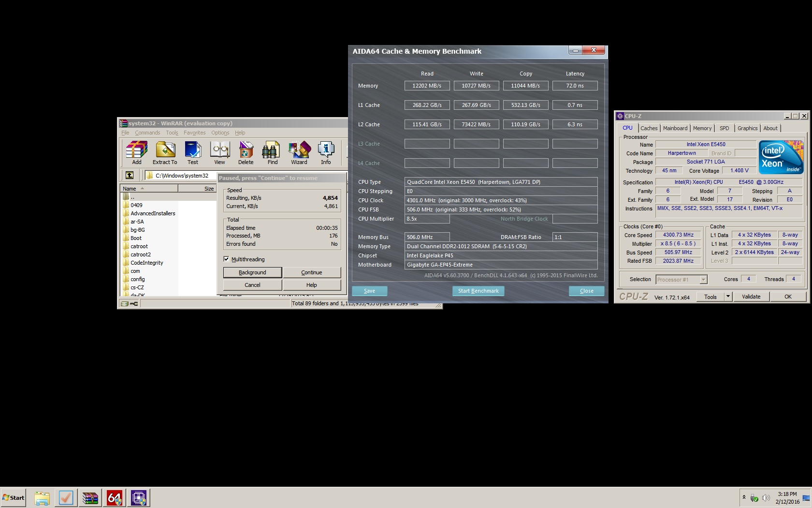
Task: Select the CPU tab in CPU-Z
Action: 627,128
